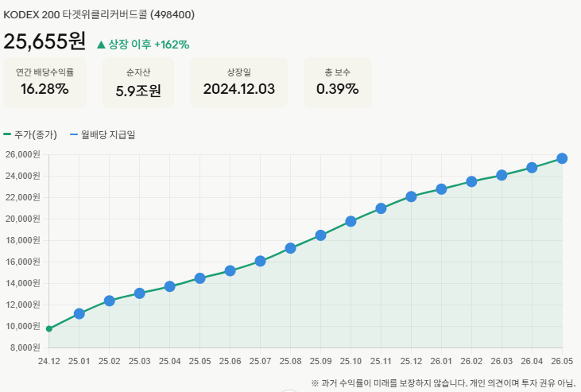
Task: Click the 25.07 x-axis label
Action: 261,361
